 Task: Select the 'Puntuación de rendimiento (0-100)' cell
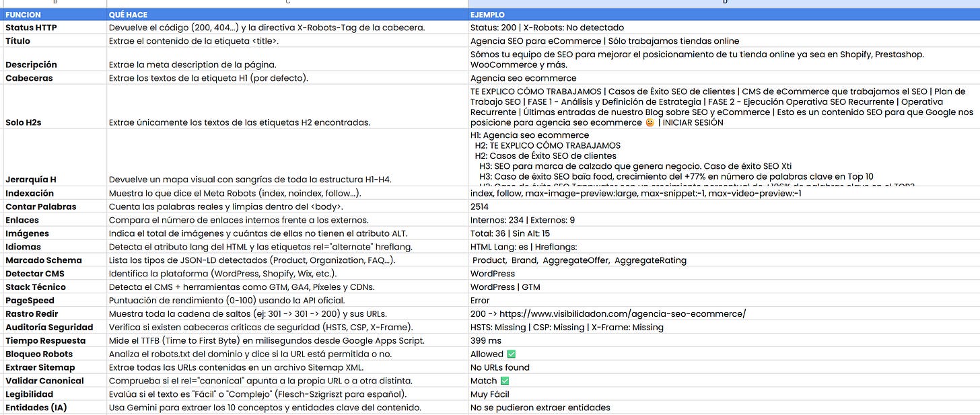point(287,301)
